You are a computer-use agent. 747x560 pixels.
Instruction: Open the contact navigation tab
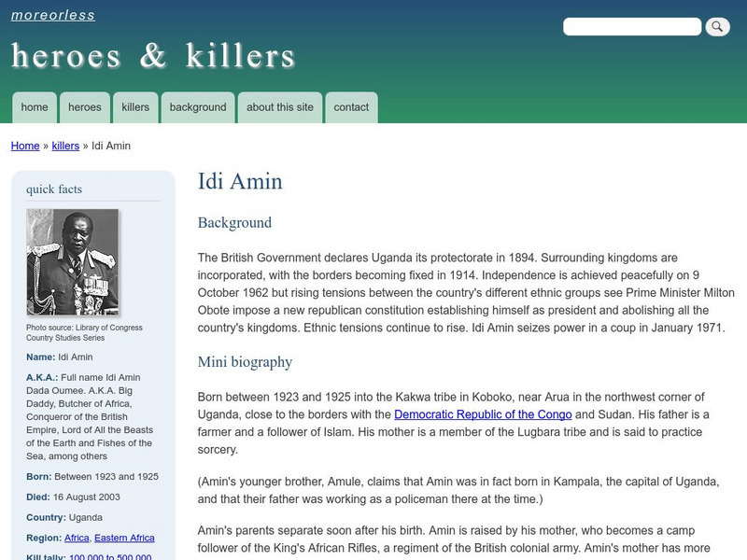352,106
